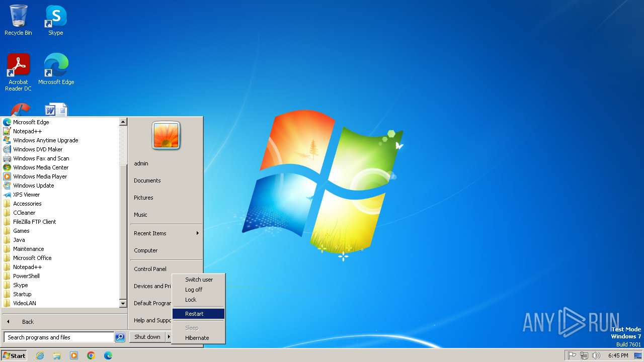Click the Search programs and files box
This screenshot has height=362, width=644.
tap(59, 337)
